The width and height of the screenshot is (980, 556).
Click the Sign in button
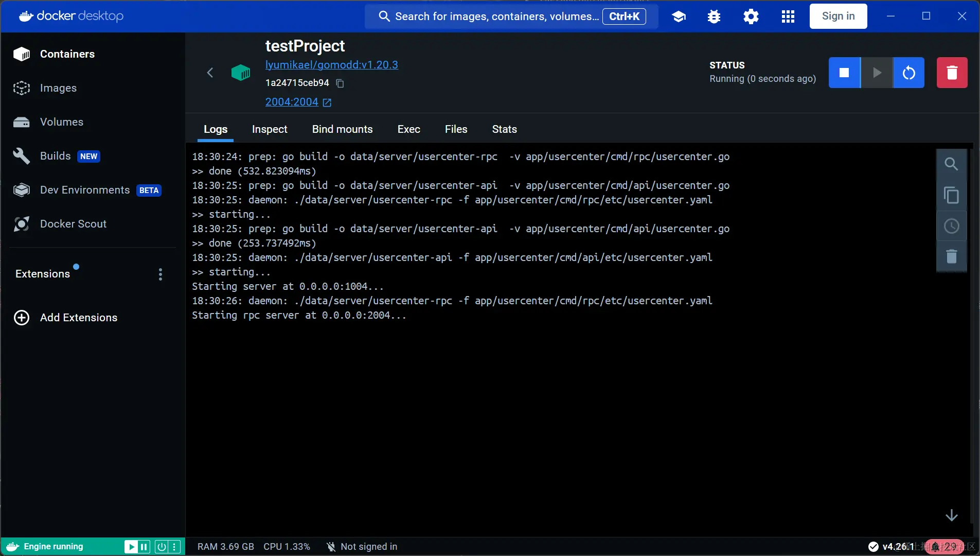(839, 16)
